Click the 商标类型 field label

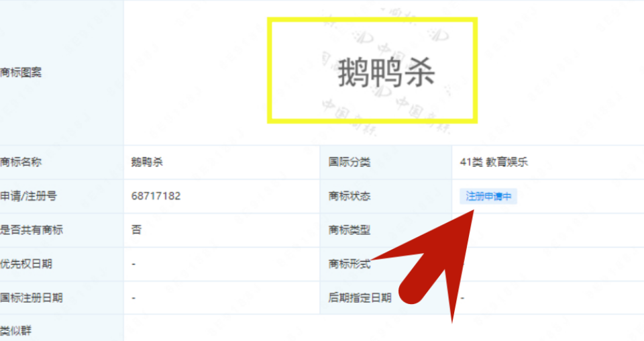pyautogui.click(x=350, y=230)
